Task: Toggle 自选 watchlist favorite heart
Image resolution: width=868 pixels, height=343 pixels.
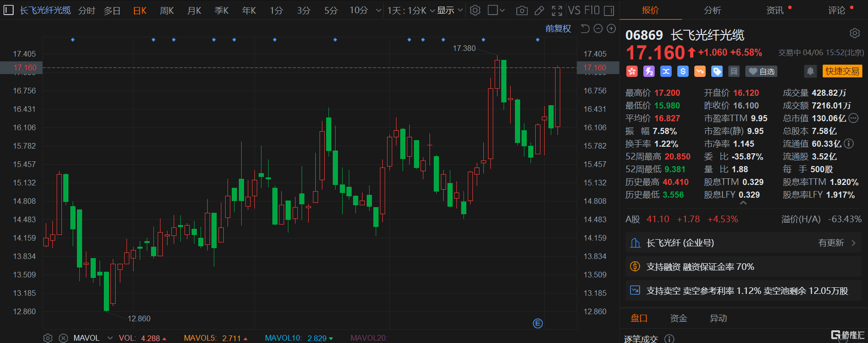Action: click(761, 71)
